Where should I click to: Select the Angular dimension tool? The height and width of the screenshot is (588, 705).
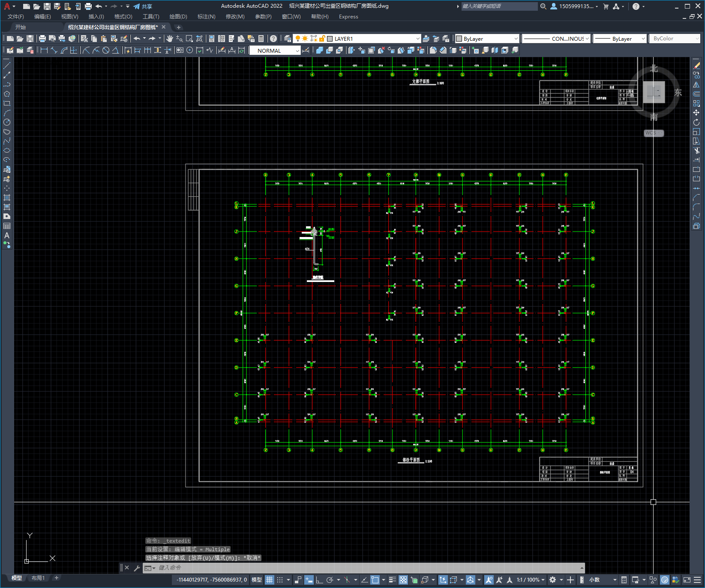tap(115, 50)
